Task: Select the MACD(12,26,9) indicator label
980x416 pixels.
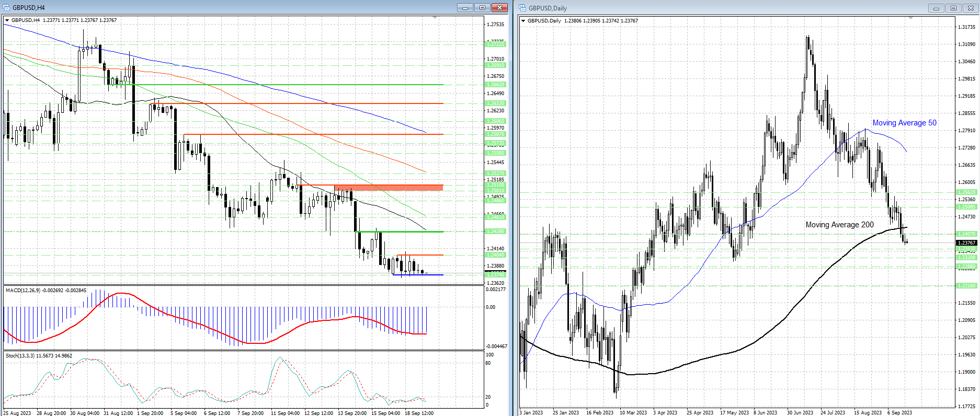Action: coord(46,290)
